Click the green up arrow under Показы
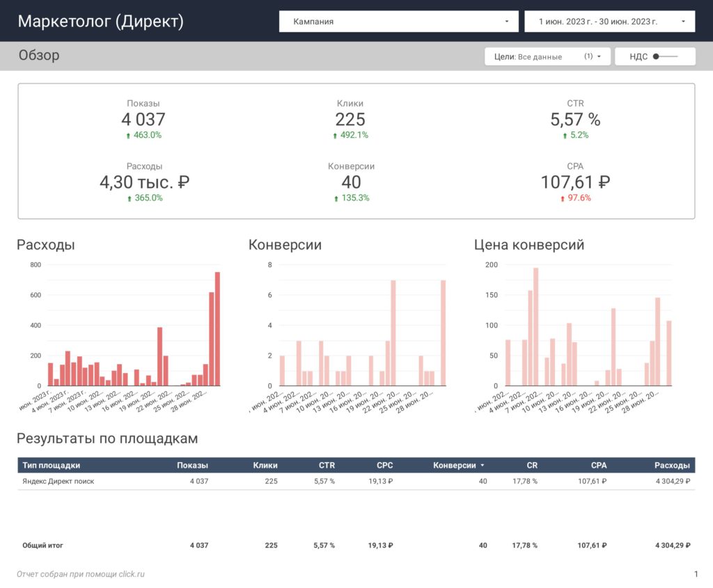713x588 pixels. [128, 136]
